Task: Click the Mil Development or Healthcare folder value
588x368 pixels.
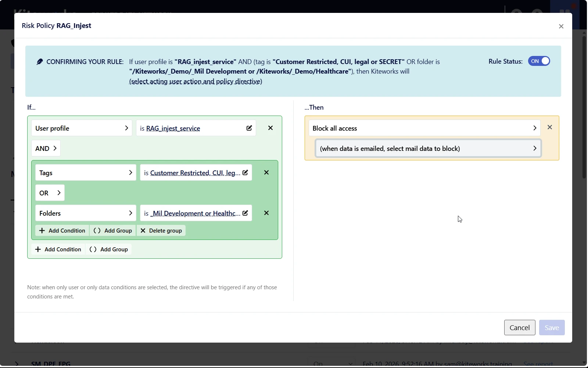Action: (195, 213)
